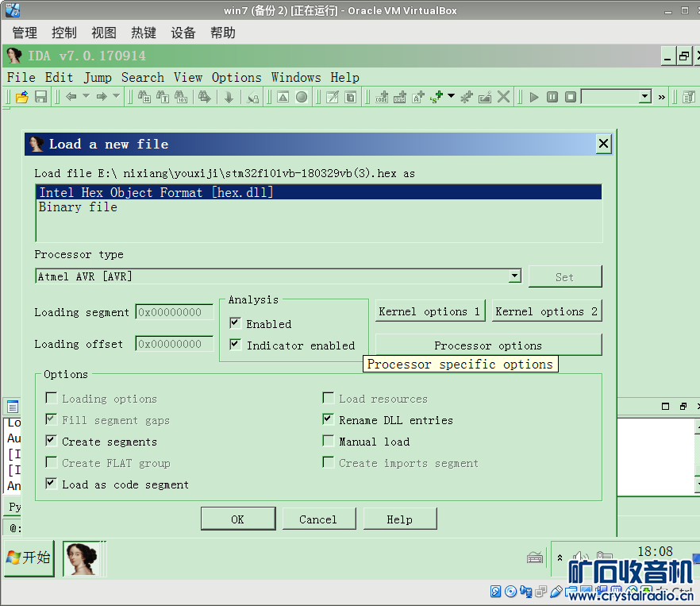The image size is (700, 606).
Task: Click the Create FLAT group checkbox
Action: click(52, 462)
